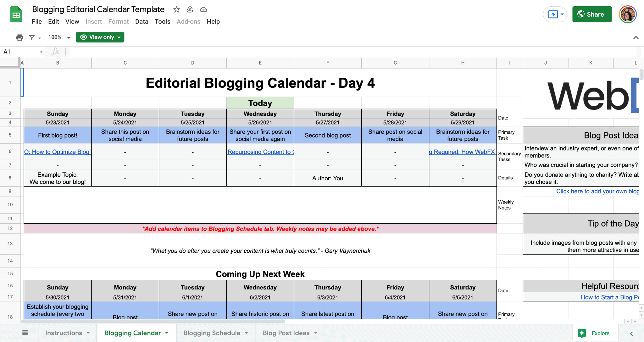Click the filter funnel icon
This screenshot has width=644, height=342.
[32, 37]
